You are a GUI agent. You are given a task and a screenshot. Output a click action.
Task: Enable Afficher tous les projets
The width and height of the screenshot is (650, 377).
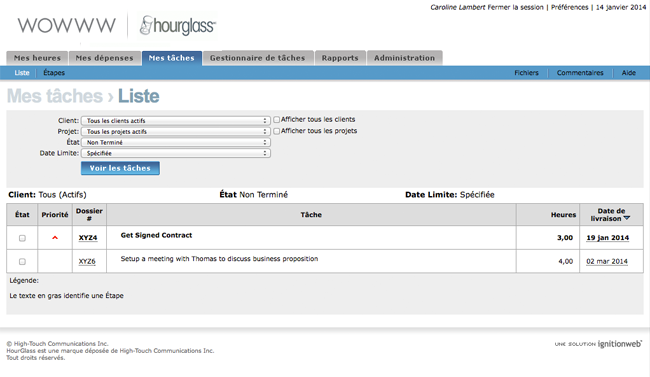(x=276, y=131)
